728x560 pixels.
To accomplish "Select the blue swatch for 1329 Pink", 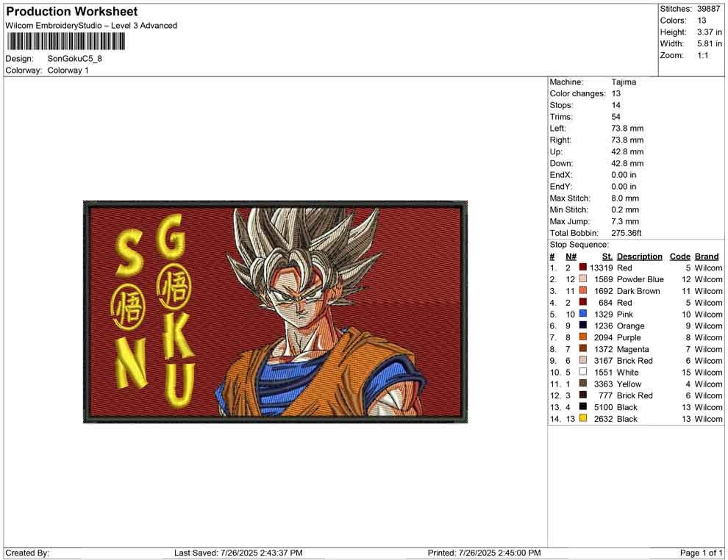I will [x=582, y=314].
